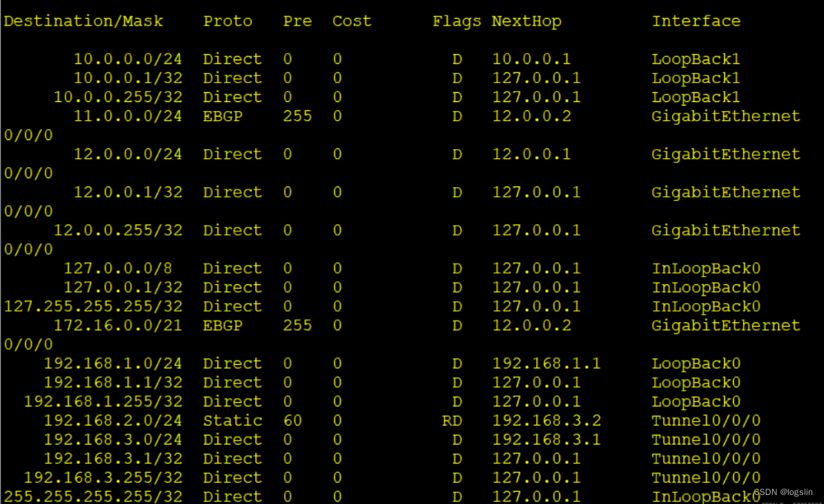Select destination 192.168.1.1/32
Image resolution: width=824 pixels, height=504 pixels.
[x=113, y=383]
